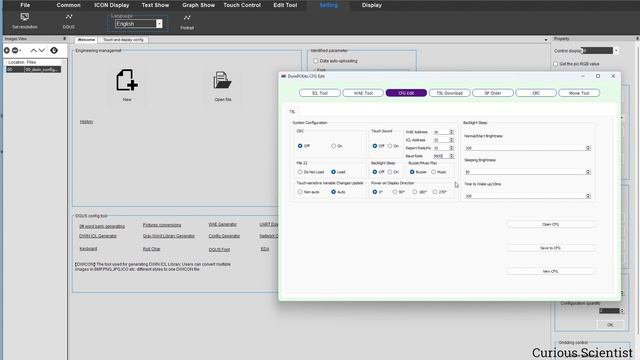The image size is (640, 360).
Task: Click the remove image minus icon
Action: point(15,50)
